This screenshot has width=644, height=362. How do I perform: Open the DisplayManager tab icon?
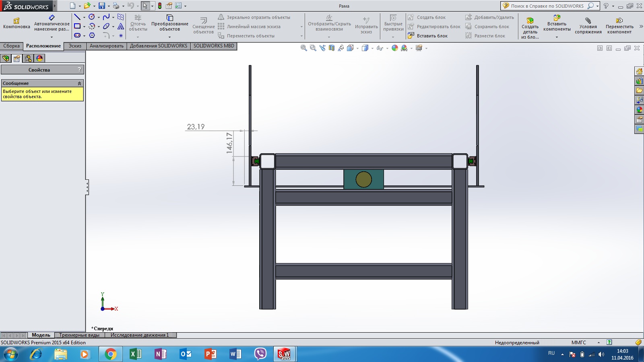tap(39, 58)
